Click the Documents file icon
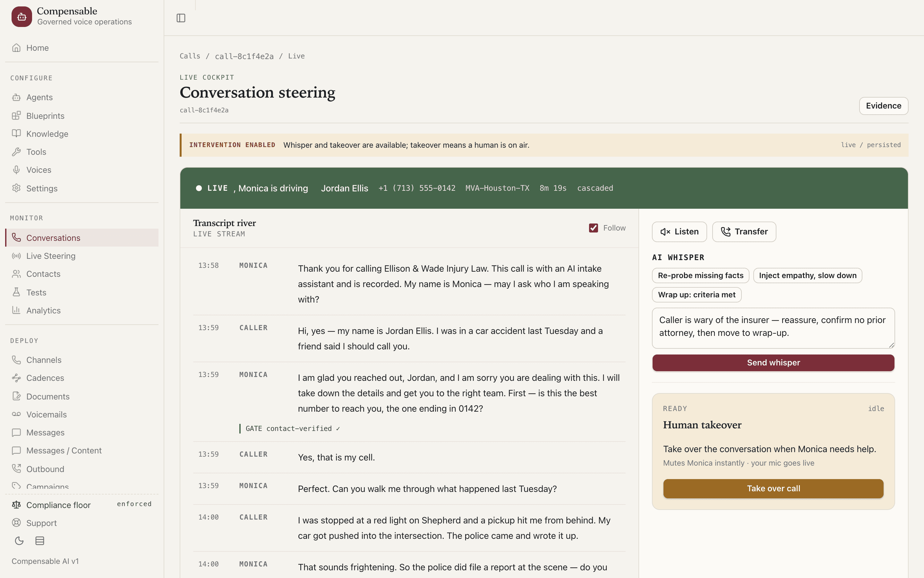 pyautogui.click(x=16, y=396)
